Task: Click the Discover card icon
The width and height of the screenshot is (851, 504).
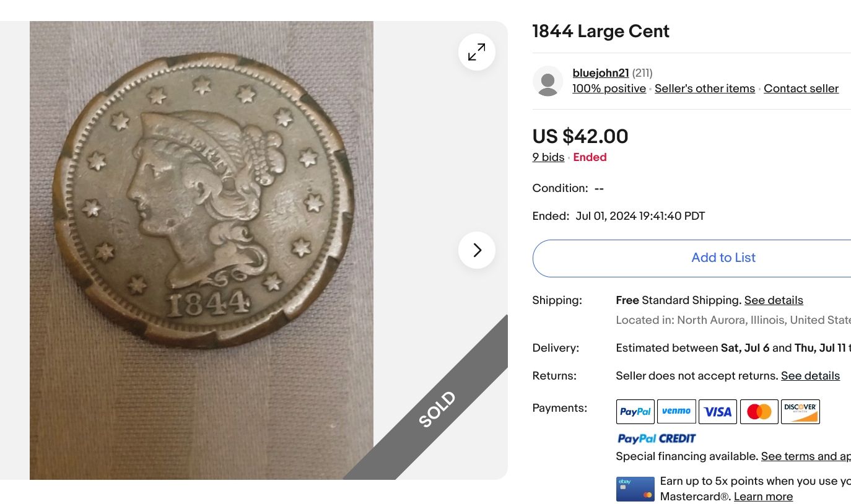Action: click(x=800, y=412)
